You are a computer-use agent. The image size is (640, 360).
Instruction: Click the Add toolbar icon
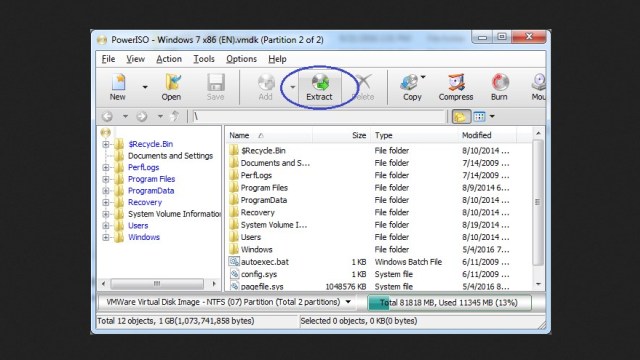[x=266, y=87]
